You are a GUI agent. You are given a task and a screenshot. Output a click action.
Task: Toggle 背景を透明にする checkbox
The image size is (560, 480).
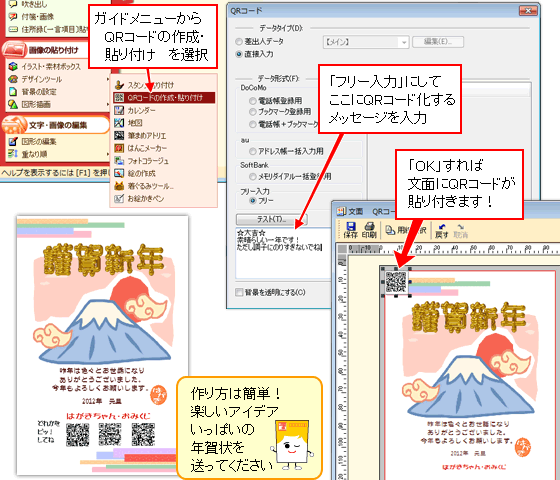click(x=239, y=292)
